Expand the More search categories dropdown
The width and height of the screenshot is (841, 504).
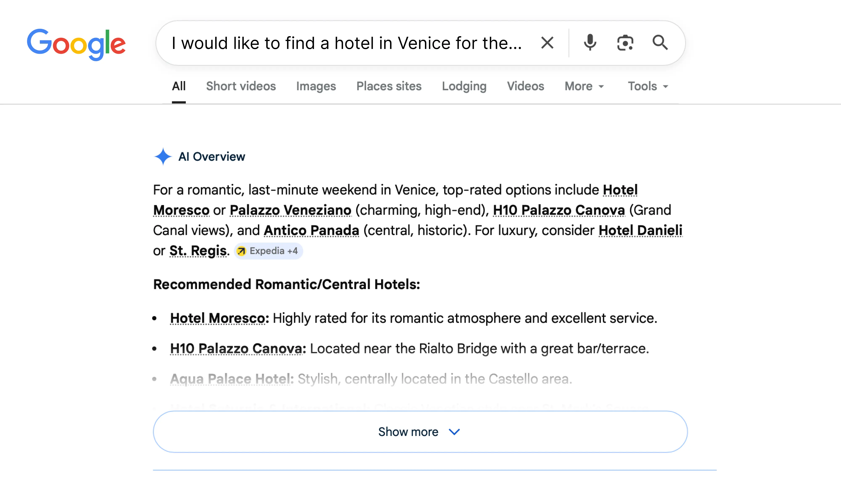[584, 86]
